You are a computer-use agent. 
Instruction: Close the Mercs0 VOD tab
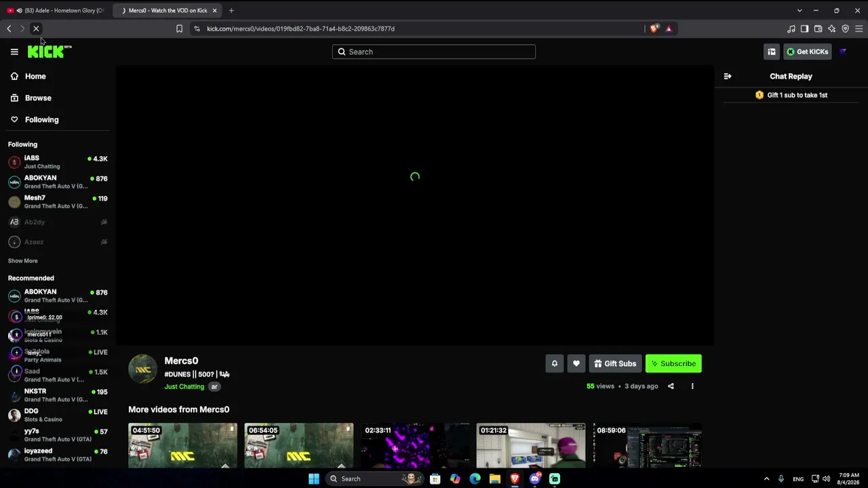pos(214,11)
